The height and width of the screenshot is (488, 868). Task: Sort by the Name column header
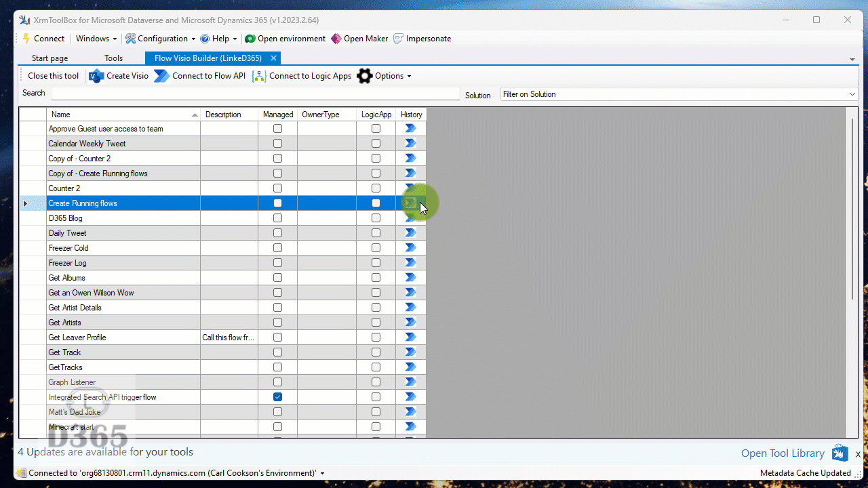point(123,115)
